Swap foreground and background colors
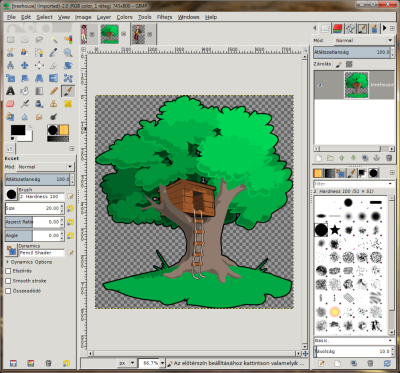Viewport: 400px width, 373px height. (30, 127)
